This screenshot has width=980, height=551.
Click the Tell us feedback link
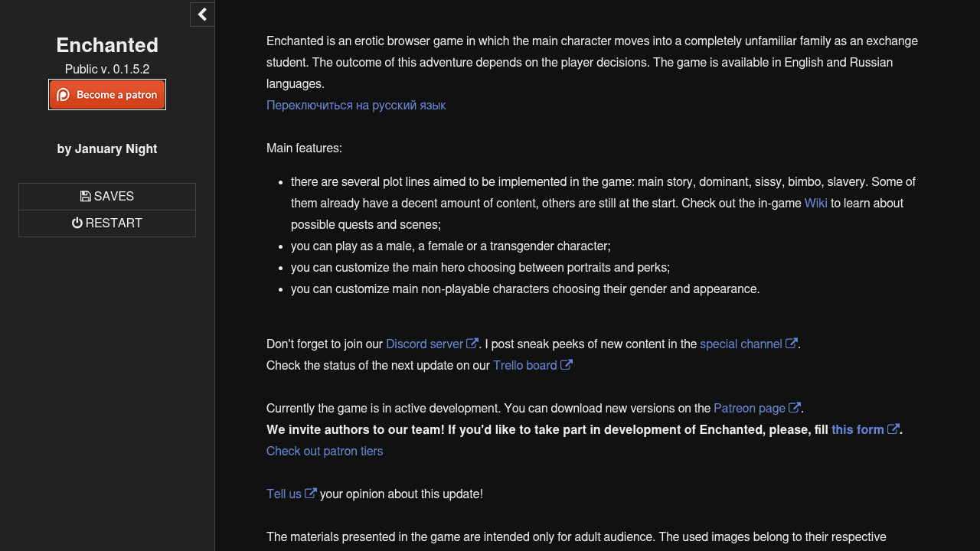click(284, 494)
